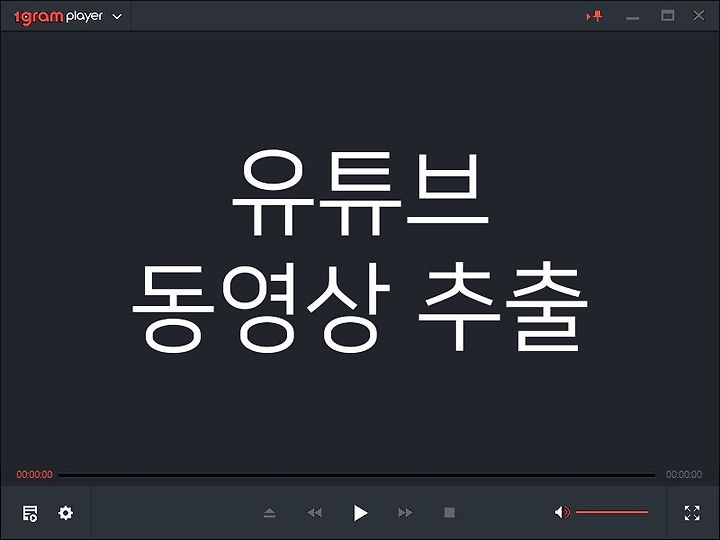The width and height of the screenshot is (720, 540).
Task: Toggle the always-on-top pin icon
Action: (x=595, y=17)
